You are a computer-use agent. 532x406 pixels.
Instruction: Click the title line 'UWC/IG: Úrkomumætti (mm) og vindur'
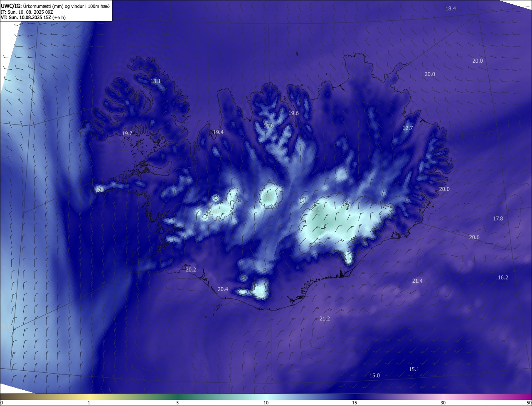[55, 6]
